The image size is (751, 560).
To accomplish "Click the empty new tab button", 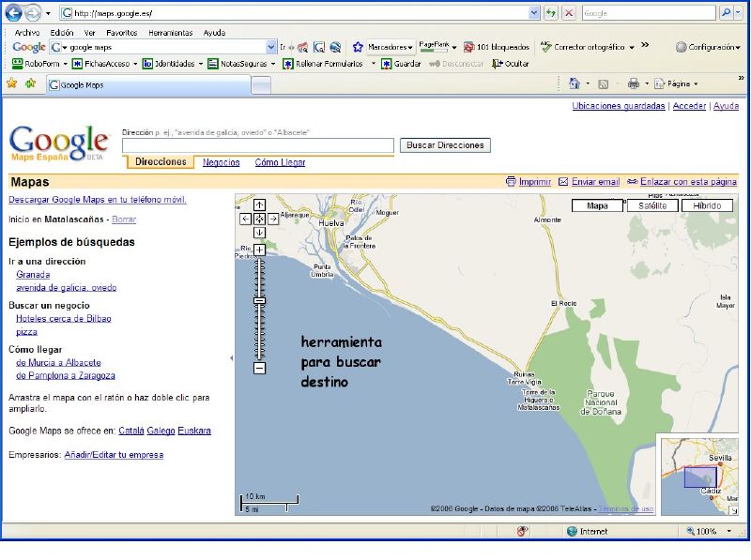I will coord(261,85).
